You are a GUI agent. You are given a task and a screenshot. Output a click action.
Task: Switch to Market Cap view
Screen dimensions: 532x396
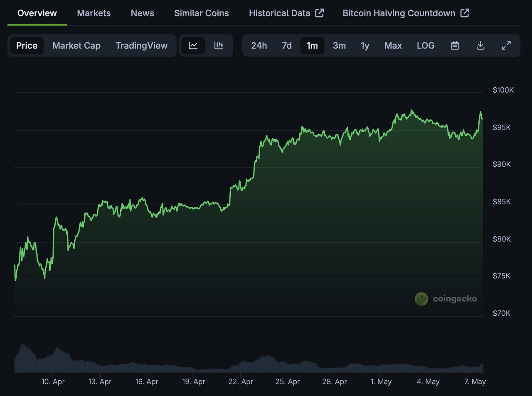pos(76,46)
